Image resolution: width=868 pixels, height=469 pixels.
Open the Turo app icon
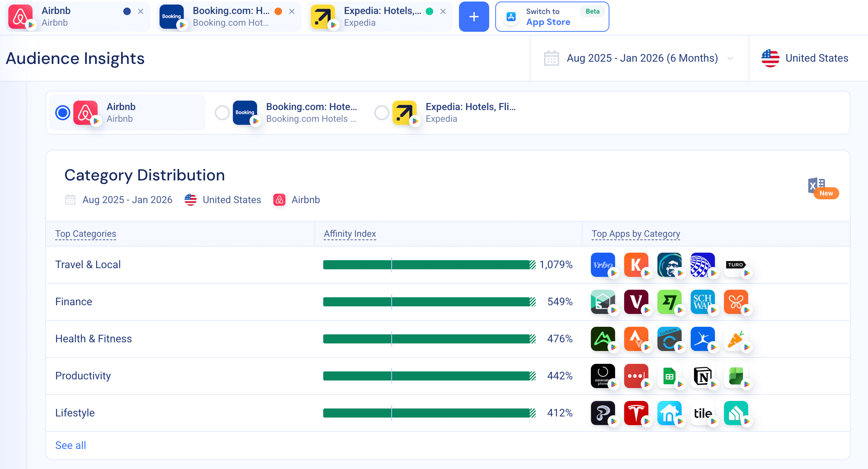click(x=736, y=265)
